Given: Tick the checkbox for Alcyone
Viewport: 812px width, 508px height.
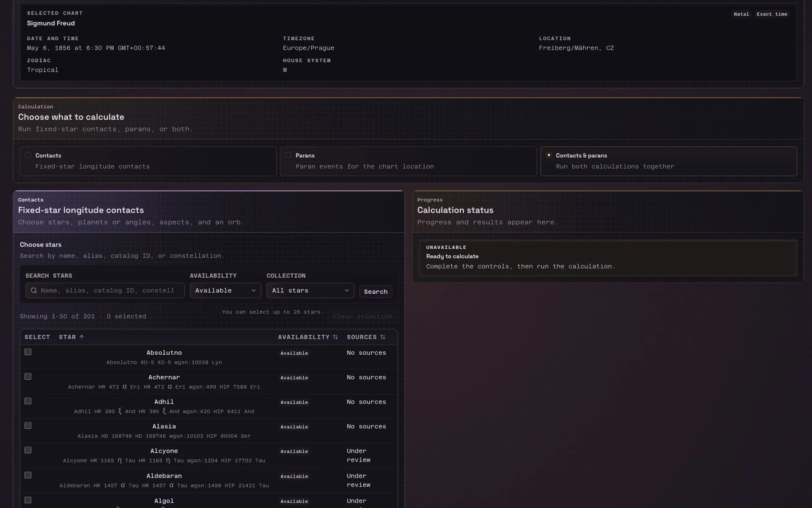Looking at the screenshot, I should tap(28, 450).
